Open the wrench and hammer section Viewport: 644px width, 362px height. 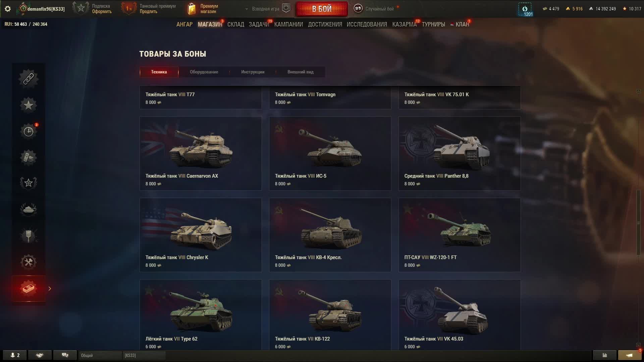coord(29,262)
